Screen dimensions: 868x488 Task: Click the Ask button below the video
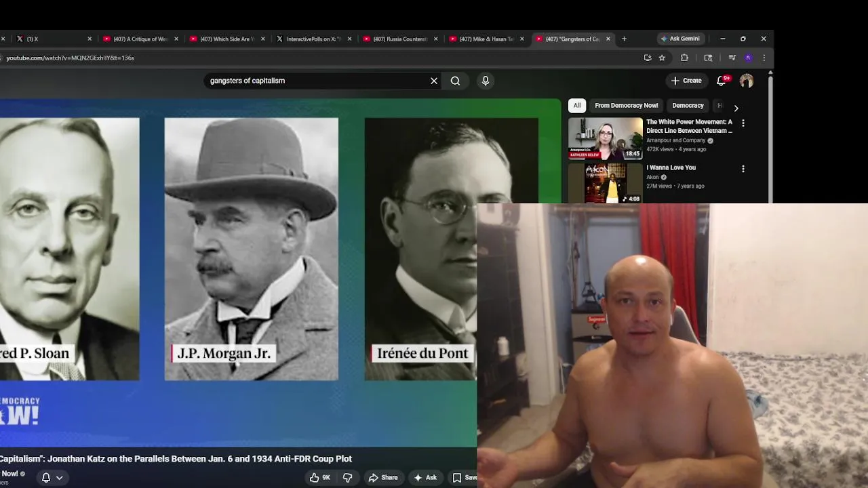425,477
